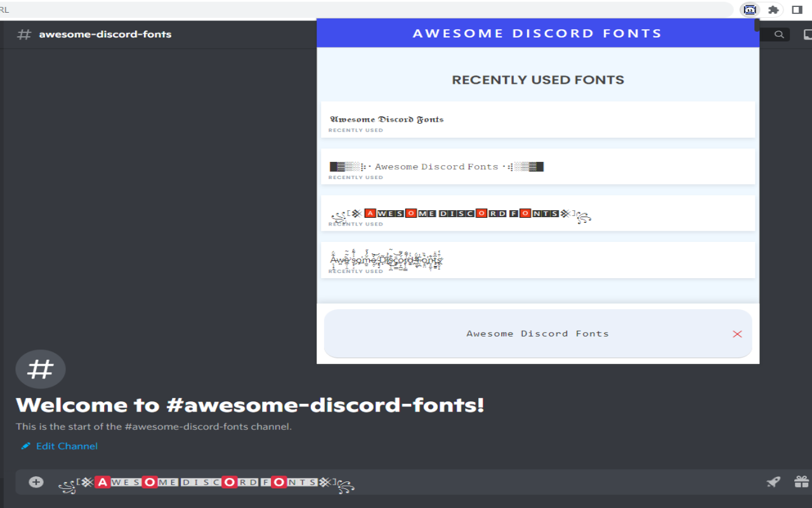812x508 pixels.
Task: Open the browser extensions puzzle icon
Action: pos(773,10)
